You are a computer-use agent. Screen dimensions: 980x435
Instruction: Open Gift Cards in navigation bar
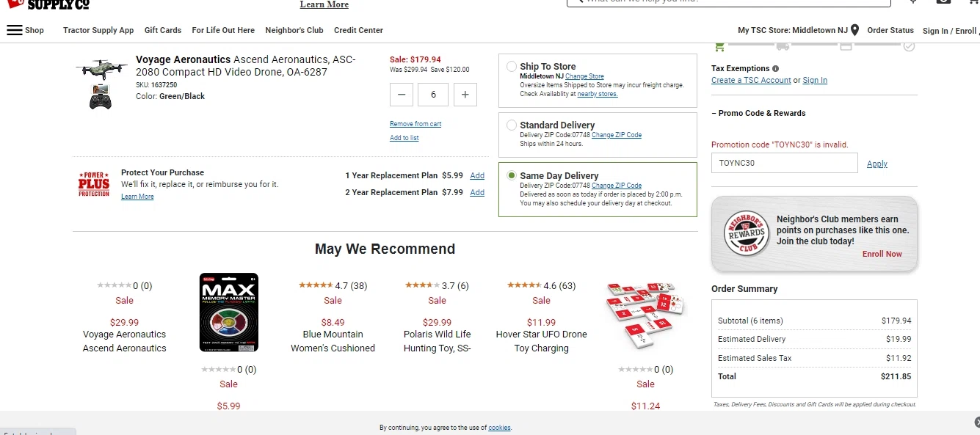click(163, 30)
